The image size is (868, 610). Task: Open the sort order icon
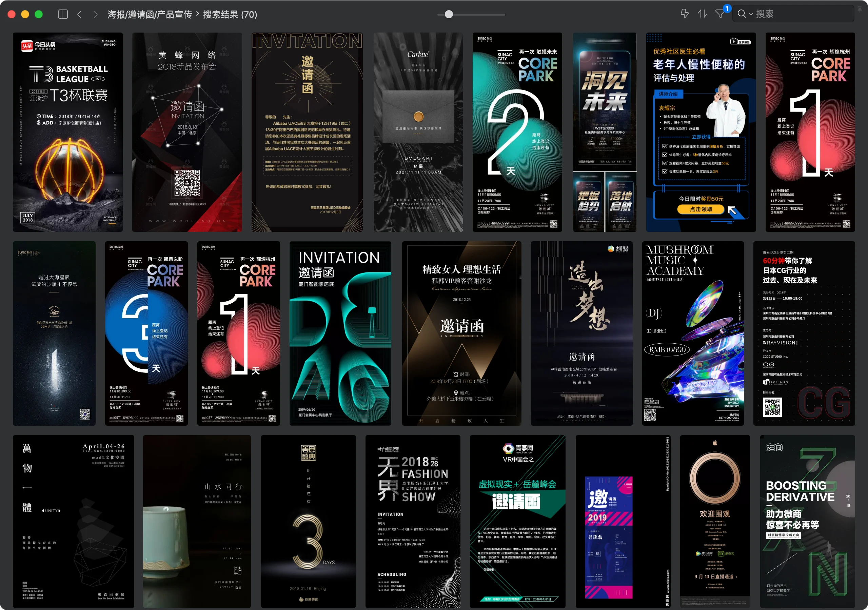(703, 14)
